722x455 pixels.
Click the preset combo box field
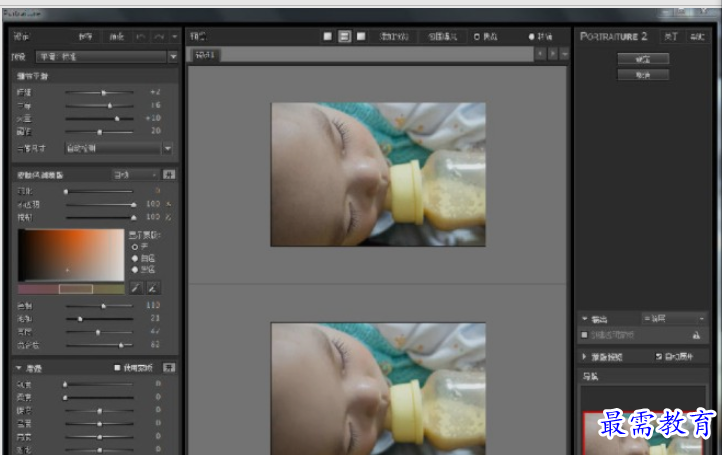(x=101, y=57)
